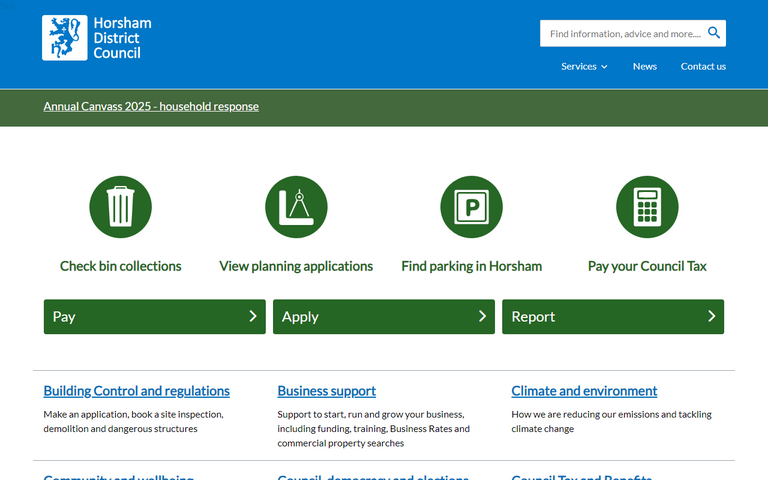768x480 pixels.
Task: Visit the Business support link
Action: coord(327,391)
